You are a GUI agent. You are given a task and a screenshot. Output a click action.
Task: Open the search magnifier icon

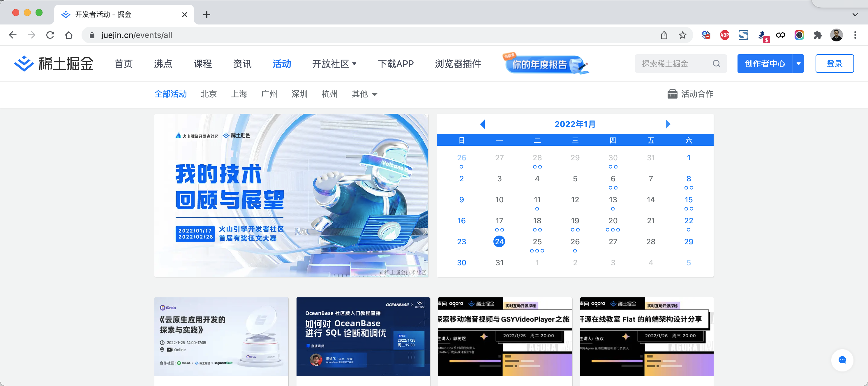[x=716, y=63]
